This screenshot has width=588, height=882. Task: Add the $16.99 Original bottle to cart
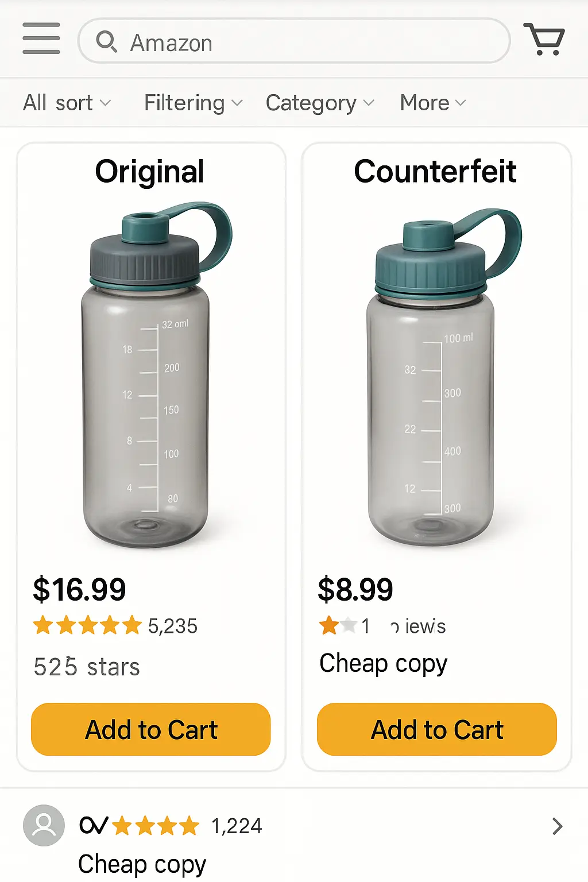(150, 729)
